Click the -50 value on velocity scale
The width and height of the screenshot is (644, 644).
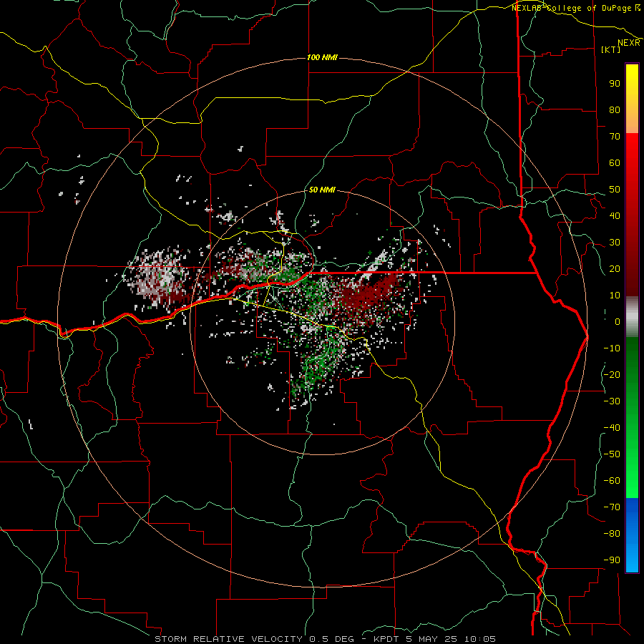[x=612, y=454]
